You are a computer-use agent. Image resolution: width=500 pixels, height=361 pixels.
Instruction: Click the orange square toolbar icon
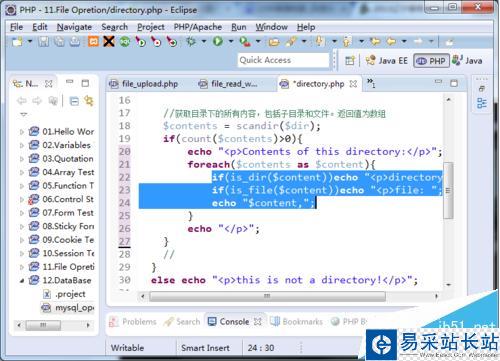click(x=93, y=41)
